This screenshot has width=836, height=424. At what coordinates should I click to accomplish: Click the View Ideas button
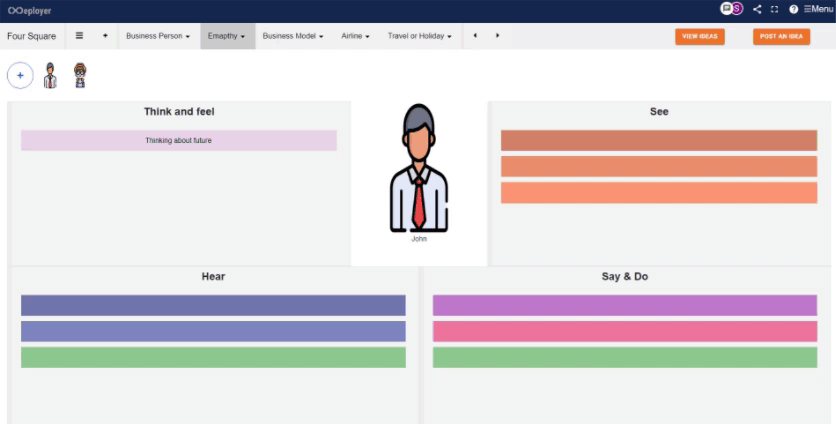coord(700,36)
